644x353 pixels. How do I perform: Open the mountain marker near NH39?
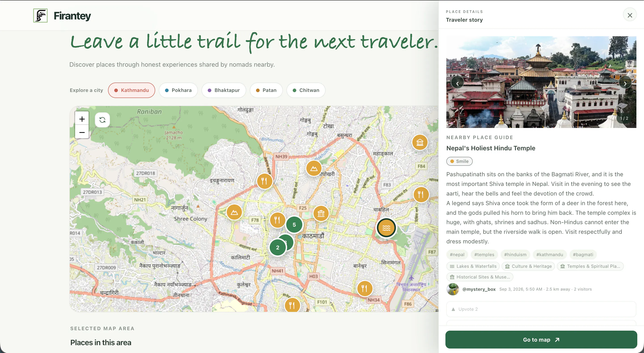pyautogui.click(x=314, y=168)
